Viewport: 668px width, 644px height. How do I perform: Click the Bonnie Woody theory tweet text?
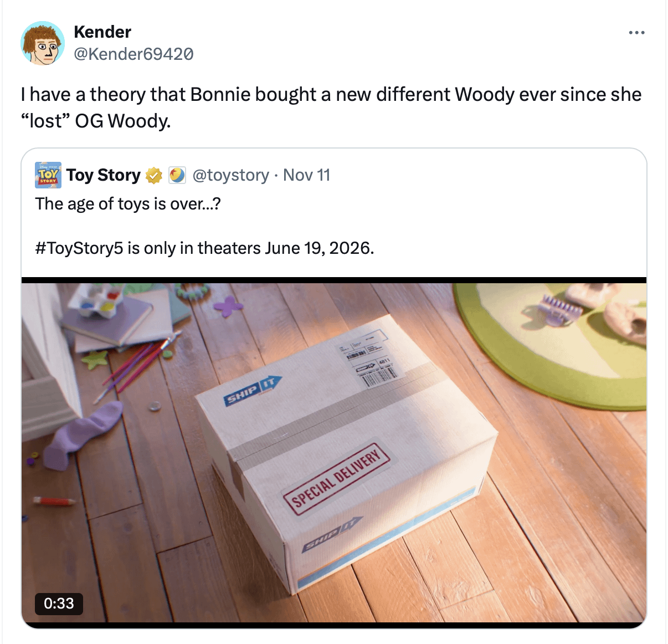tap(331, 108)
